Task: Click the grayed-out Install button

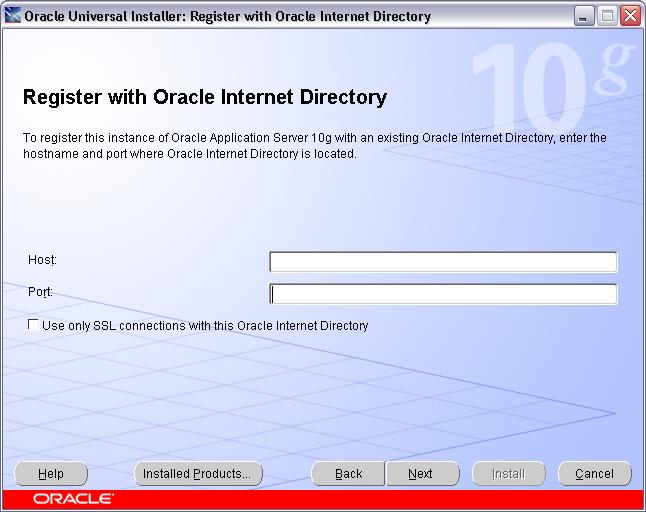Action: coord(508,473)
